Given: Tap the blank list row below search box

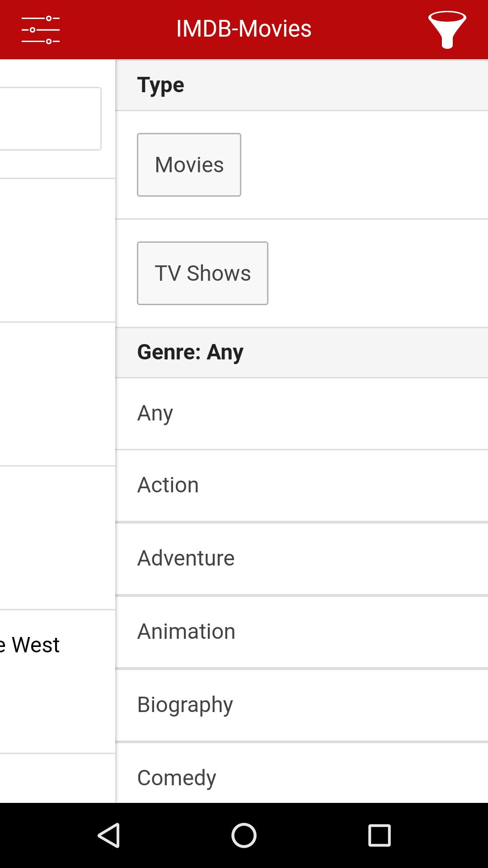Looking at the screenshot, I should pos(57,250).
